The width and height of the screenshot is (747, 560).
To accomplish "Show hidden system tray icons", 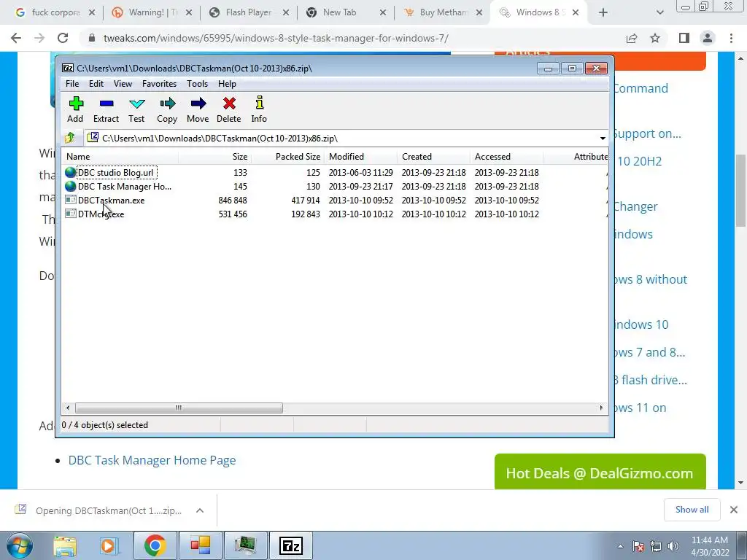I will [620, 546].
